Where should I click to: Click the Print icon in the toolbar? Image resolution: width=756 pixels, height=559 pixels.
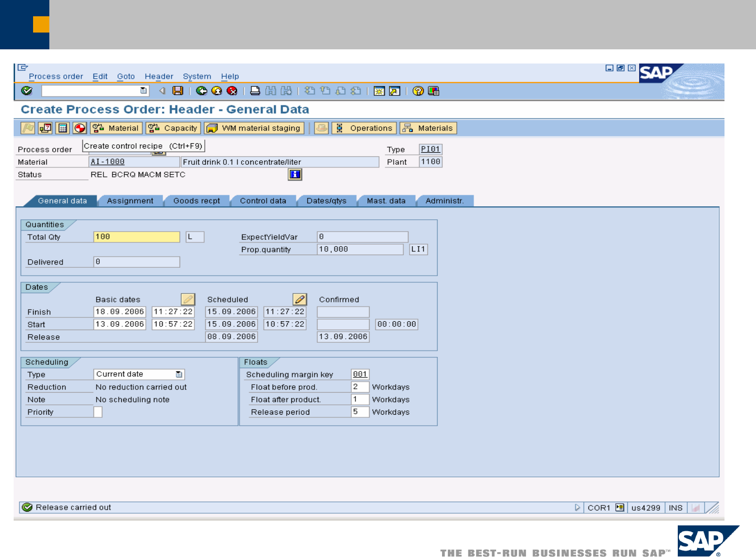coord(255,91)
